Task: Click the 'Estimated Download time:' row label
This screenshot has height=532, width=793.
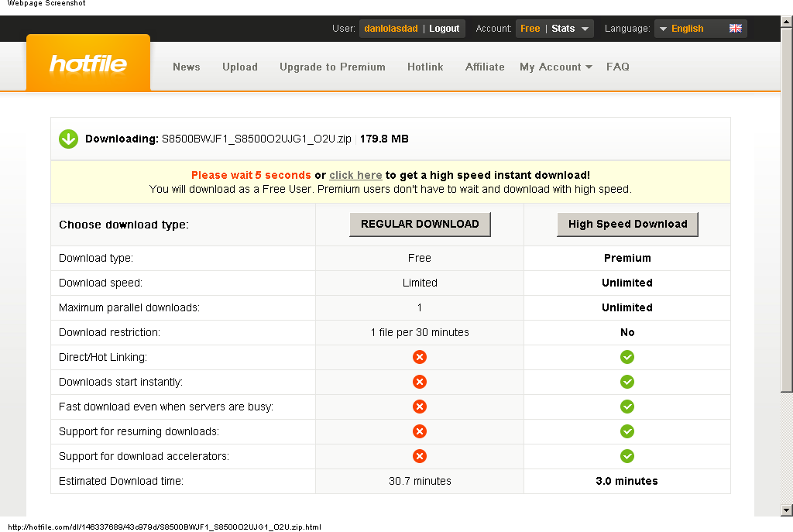Action: [121, 481]
